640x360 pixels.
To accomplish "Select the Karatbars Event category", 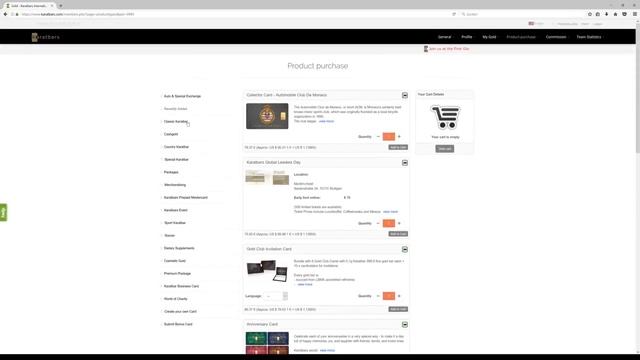I will 176,210.
